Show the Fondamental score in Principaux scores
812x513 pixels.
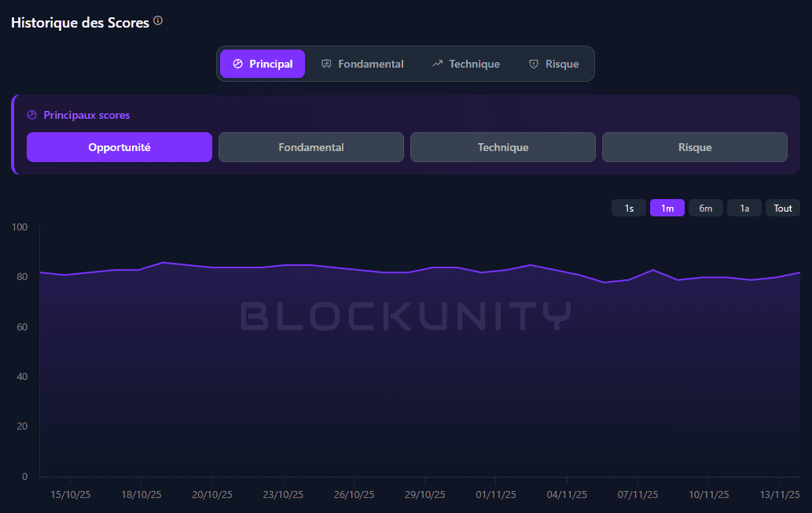[x=311, y=147]
